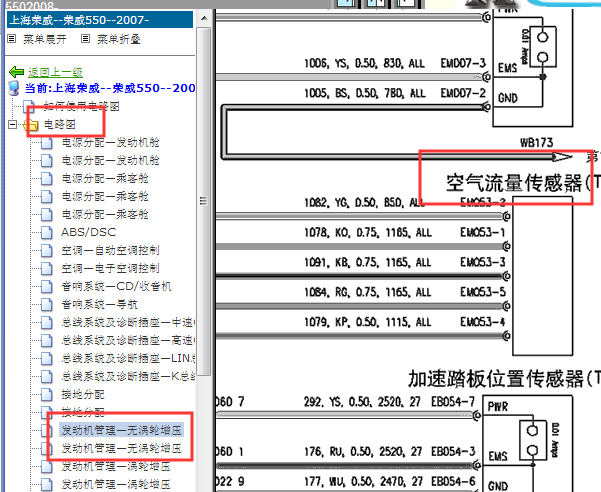Click the page icon beside 总线系统及诊断插座—中速
This screenshot has height=492, width=601.
pyautogui.click(x=47, y=322)
